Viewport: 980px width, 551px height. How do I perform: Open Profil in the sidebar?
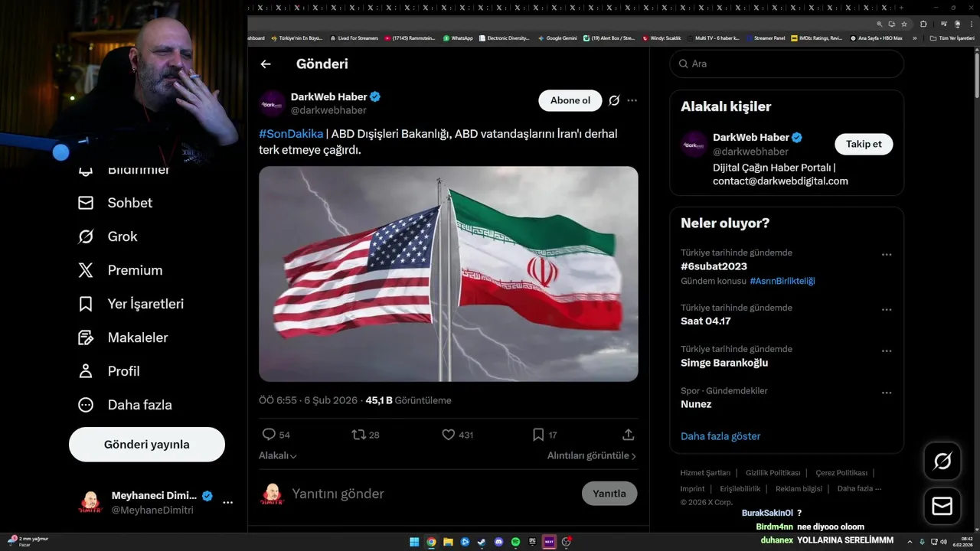point(109,371)
